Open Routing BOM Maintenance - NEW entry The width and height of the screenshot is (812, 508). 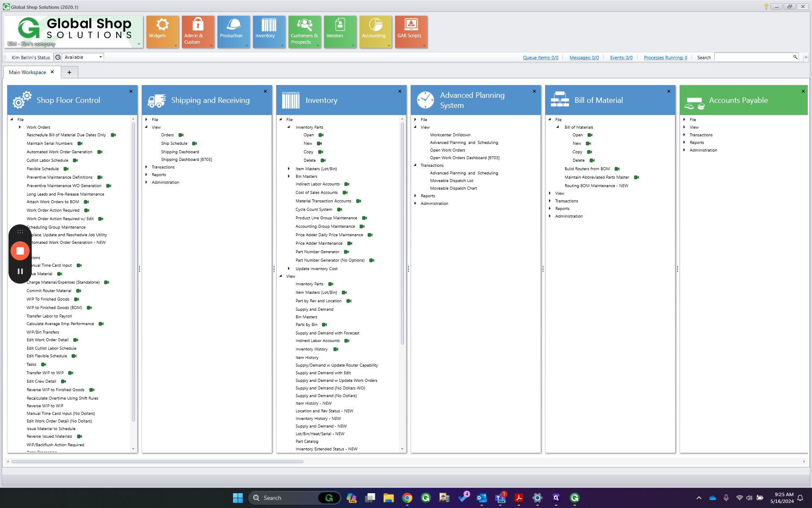(x=596, y=186)
